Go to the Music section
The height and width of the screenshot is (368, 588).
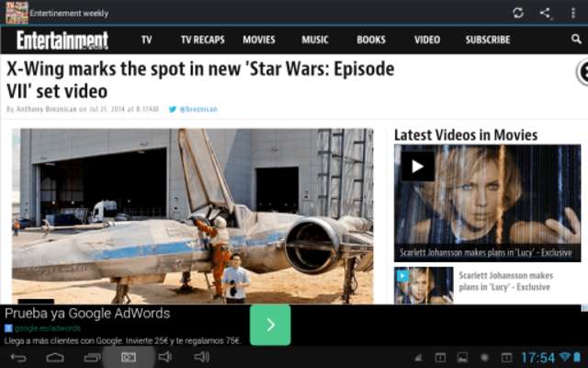[x=315, y=40]
